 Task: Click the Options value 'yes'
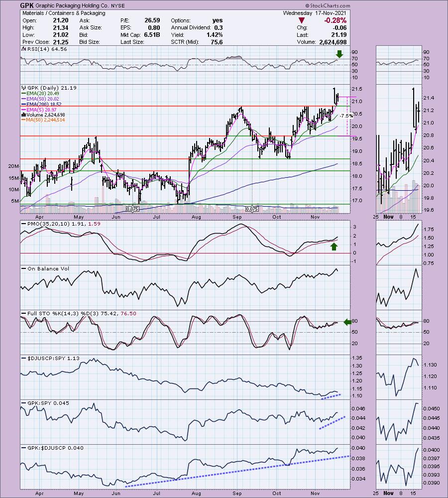tap(218, 20)
